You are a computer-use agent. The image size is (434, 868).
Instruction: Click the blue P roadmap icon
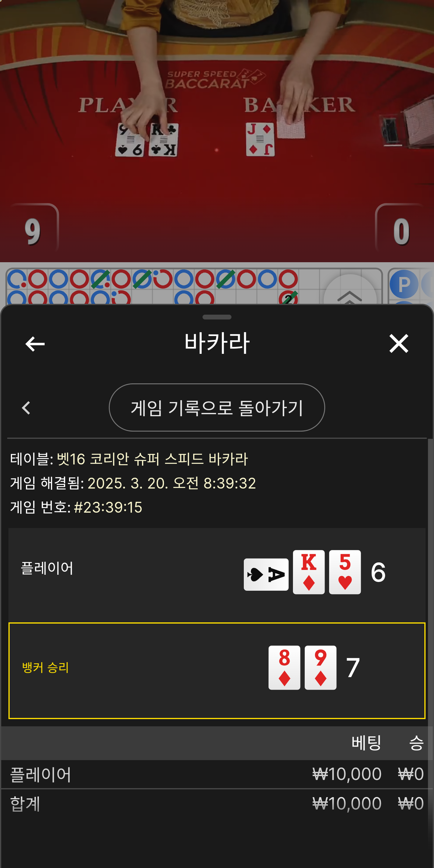point(404,285)
